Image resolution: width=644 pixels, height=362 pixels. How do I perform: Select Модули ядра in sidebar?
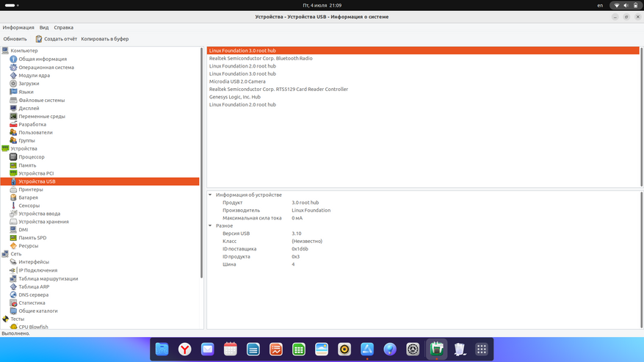pyautogui.click(x=34, y=75)
